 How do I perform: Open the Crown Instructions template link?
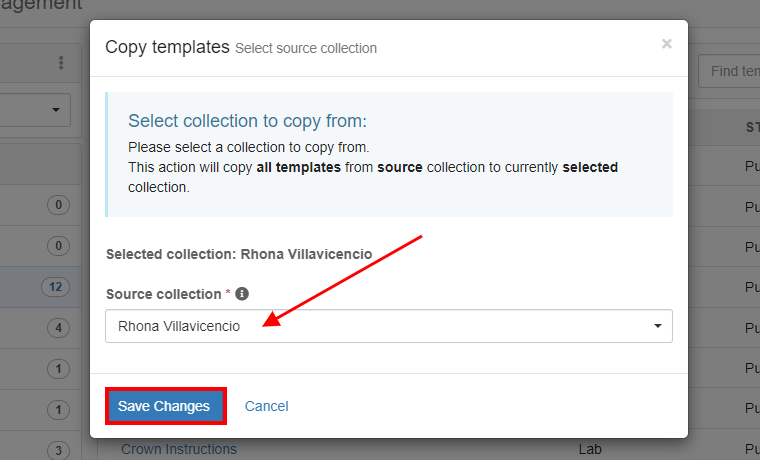179,449
